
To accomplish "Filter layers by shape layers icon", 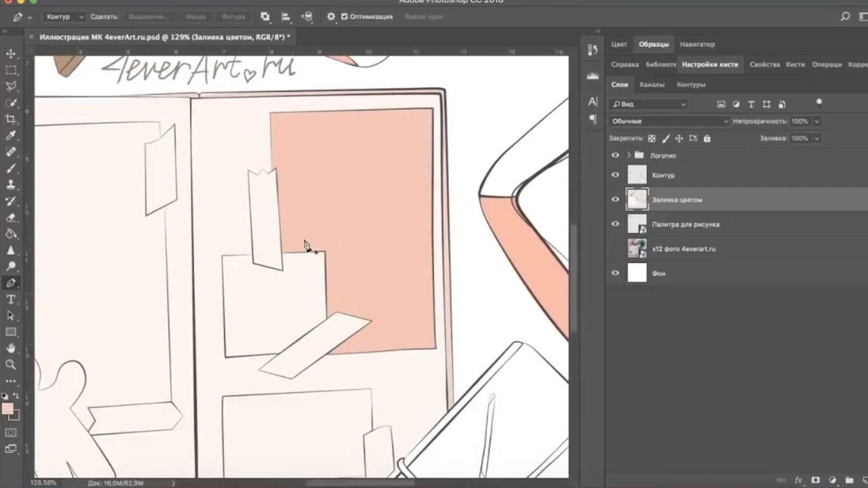I will [766, 104].
